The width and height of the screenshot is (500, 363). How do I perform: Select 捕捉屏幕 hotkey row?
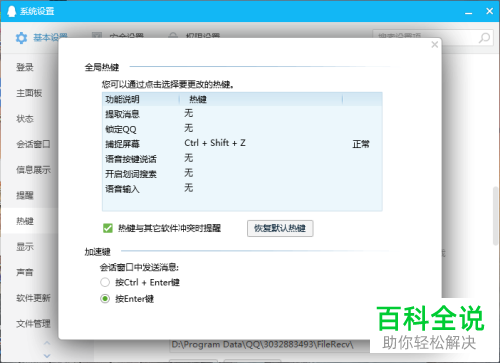(x=242, y=144)
